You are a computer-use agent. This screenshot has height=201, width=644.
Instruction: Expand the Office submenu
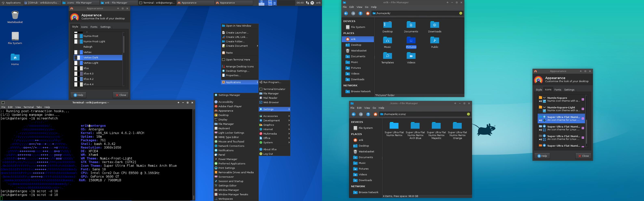[274, 138]
